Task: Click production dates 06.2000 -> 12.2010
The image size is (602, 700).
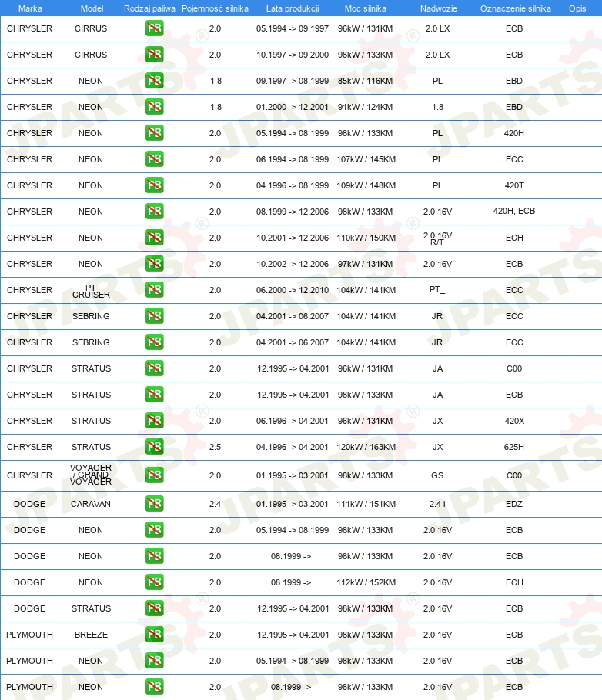Action: [293, 291]
